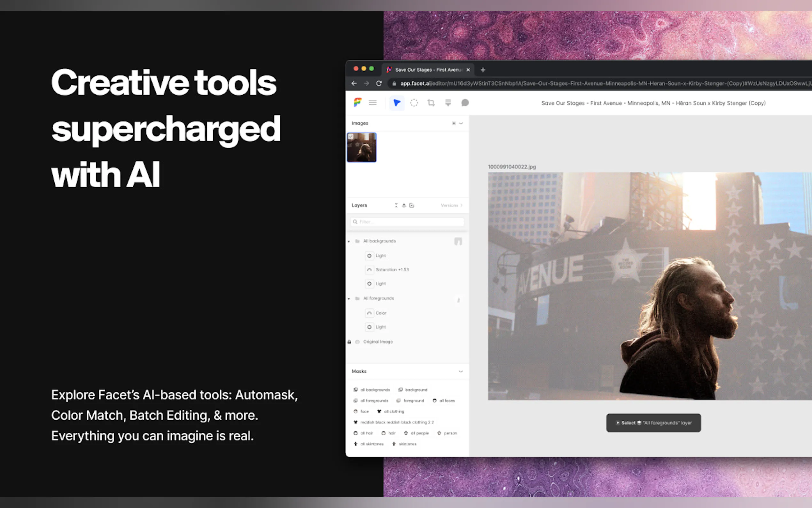Open the Images panel dropdown chevron
This screenshot has width=812, height=508.
point(461,123)
